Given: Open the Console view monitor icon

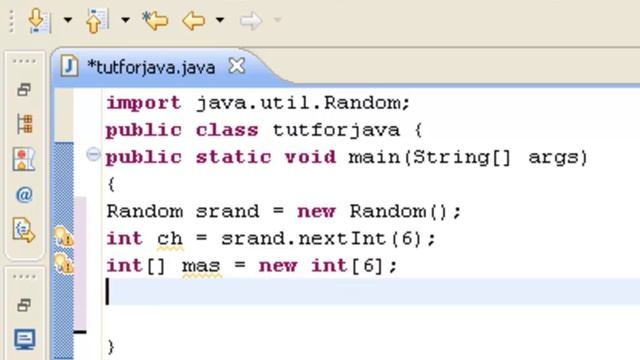Looking at the screenshot, I should tap(24, 339).
